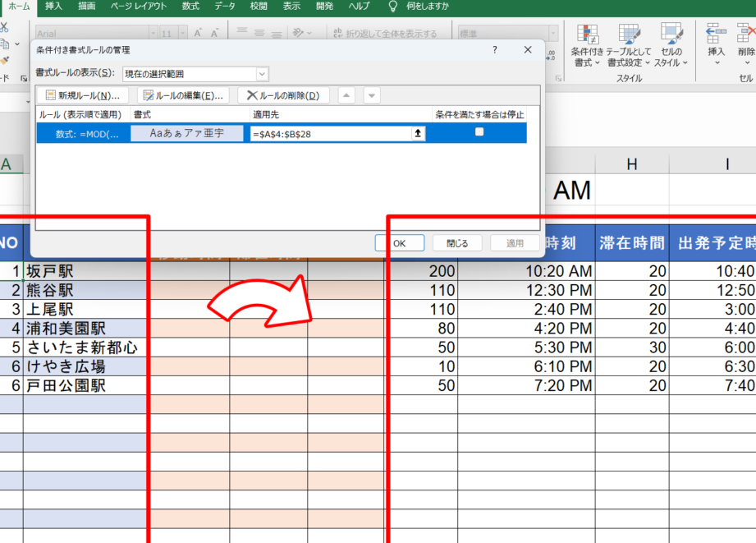Click the dialog help question mark
The image size is (756, 543).
pyautogui.click(x=495, y=50)
